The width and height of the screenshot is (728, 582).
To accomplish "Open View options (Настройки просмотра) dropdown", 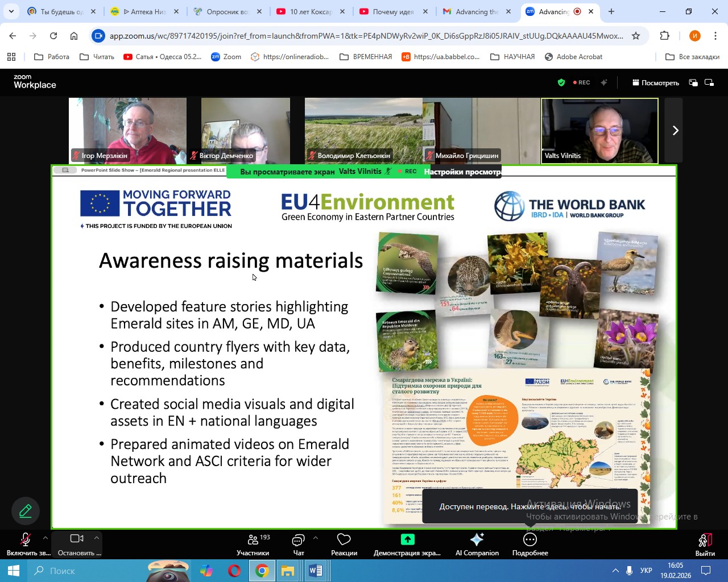I will 462,172.
